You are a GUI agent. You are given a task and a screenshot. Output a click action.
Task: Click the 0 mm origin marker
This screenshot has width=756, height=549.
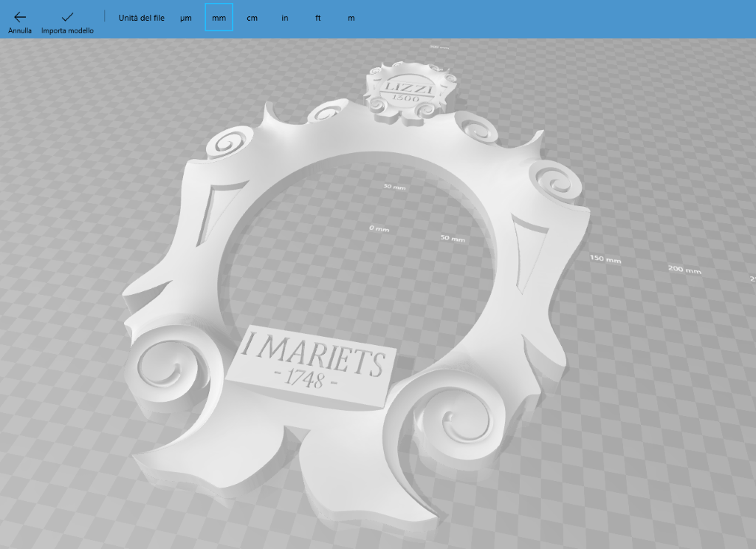[379, 228]
